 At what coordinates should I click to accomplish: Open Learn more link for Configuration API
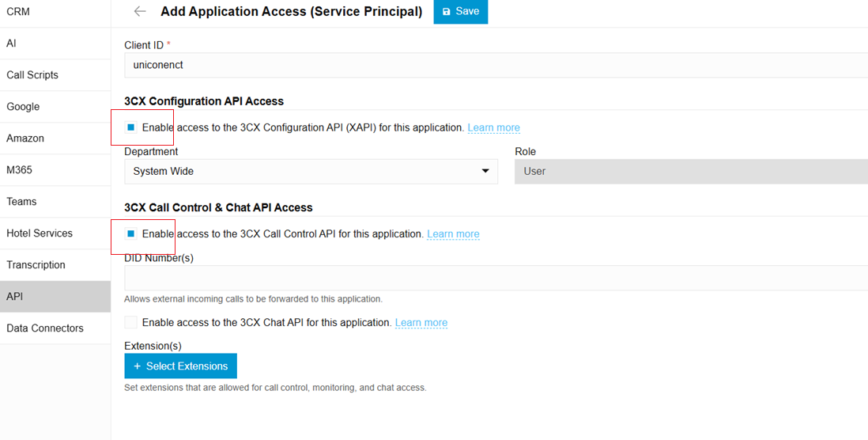pos(493,128)
